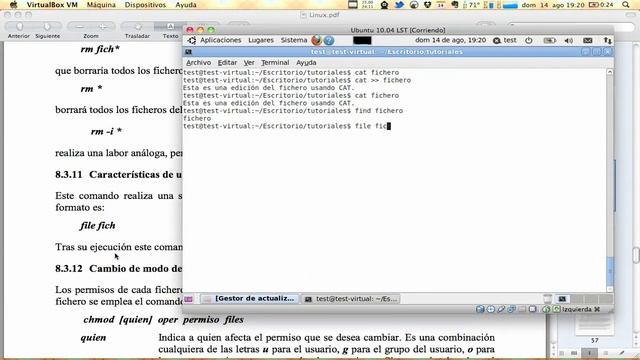Image resolution: width=640 pixels, height=360 pixels.
Task: Select the Texto tool in Preview
Action: [x=170, y=27]
